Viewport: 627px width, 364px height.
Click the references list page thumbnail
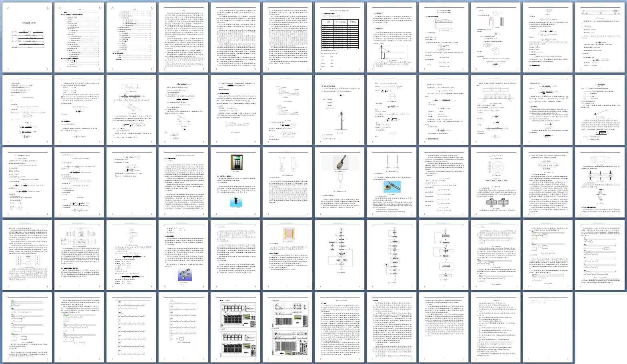click(x=496, y=328)
